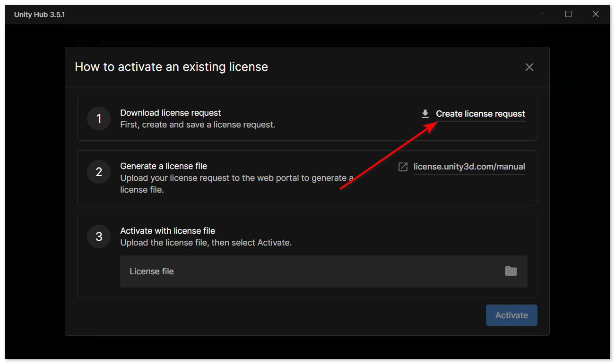Click the Unity Hub 3.5.1 title text

pos(40,15)
